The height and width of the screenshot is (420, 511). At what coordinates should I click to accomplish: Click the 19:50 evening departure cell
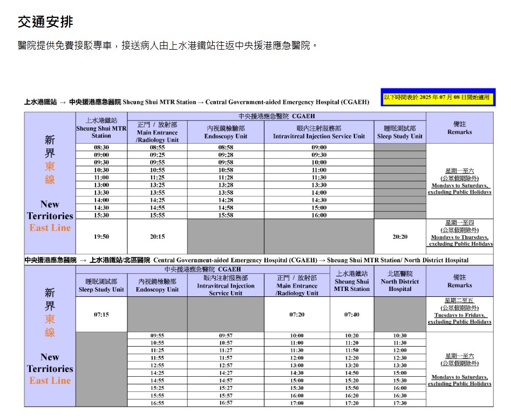tap(101, 236)
